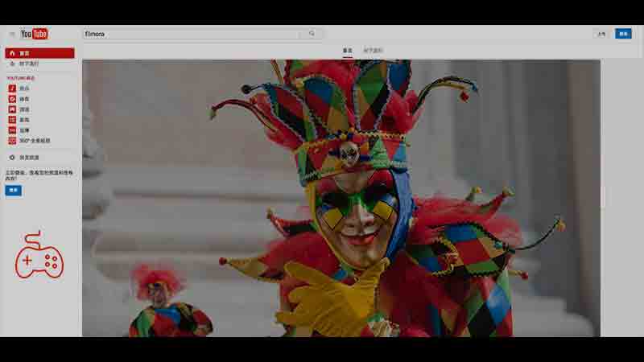Screen dimensions: 644x362
Task: Open the Music category with note icon
Action: click(12, 88)
